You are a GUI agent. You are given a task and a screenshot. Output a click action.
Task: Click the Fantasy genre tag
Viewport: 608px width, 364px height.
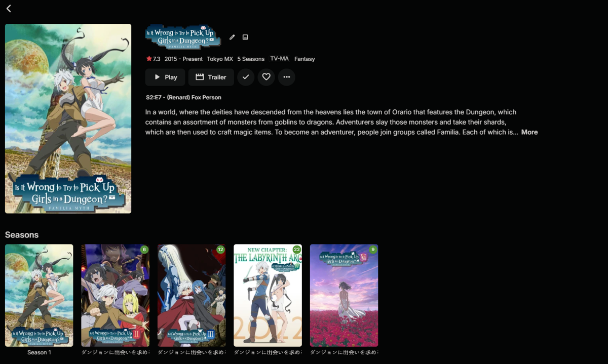(305, 59)
